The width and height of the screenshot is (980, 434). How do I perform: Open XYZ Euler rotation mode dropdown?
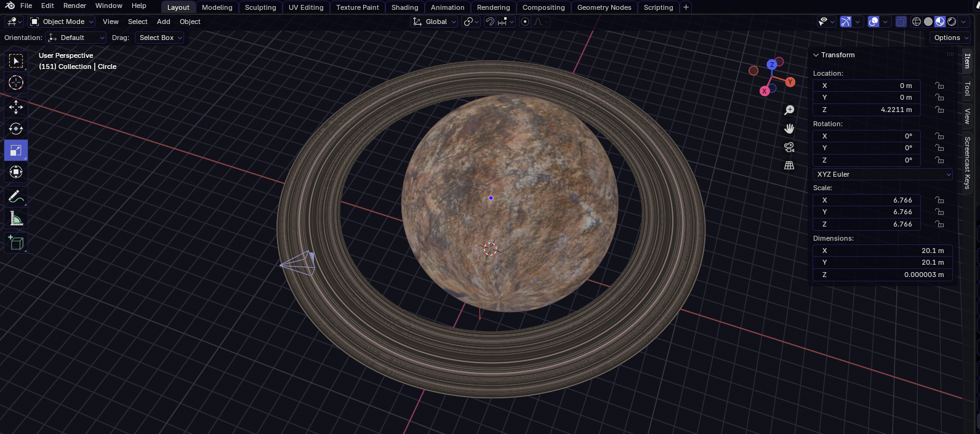coord(883,174)
